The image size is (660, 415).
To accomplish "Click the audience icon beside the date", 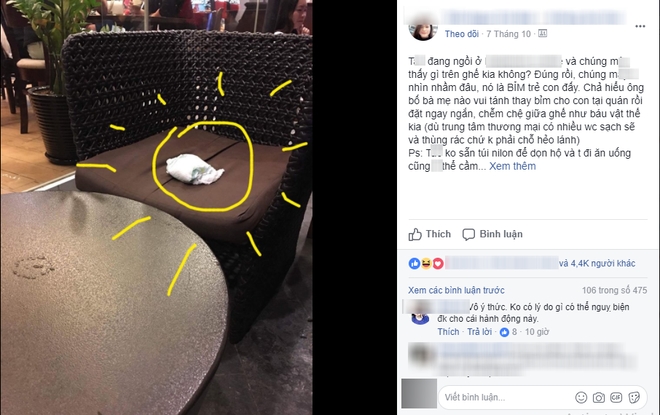I will click(543, 33).
